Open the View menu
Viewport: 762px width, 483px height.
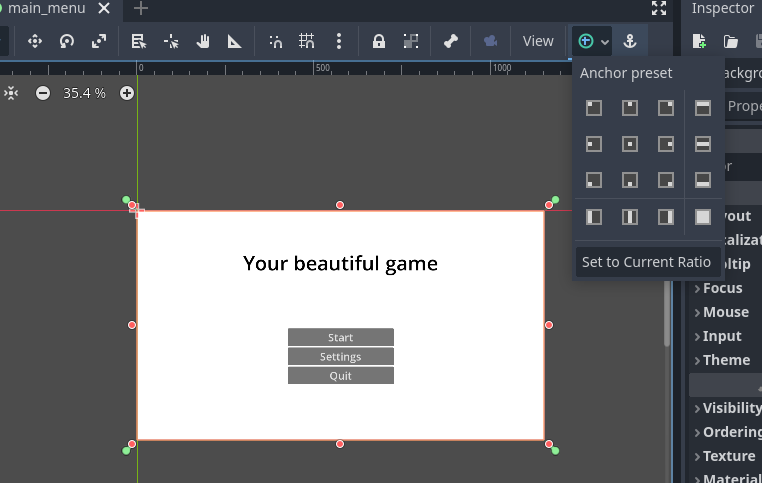(538, 41)
